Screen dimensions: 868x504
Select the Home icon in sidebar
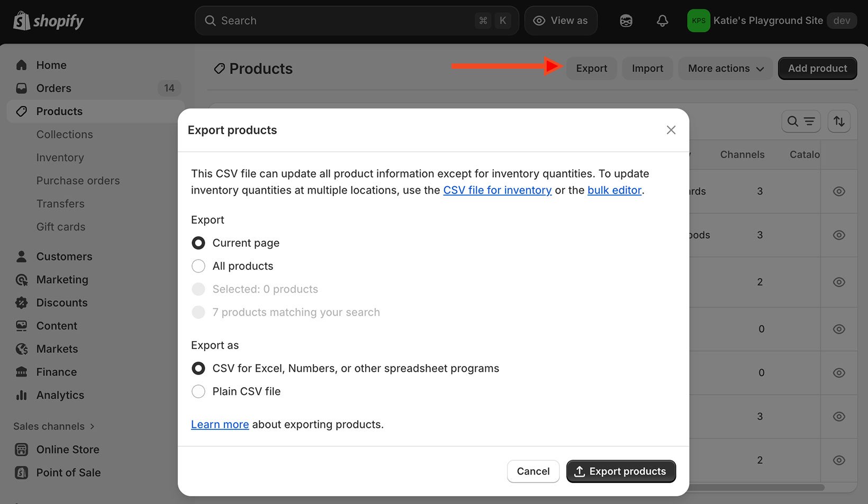21,65
